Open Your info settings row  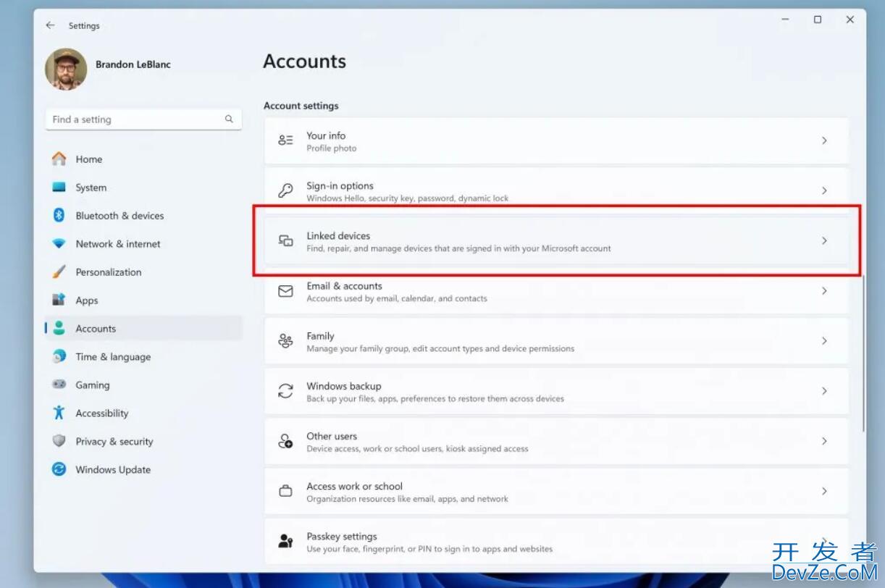pyautogui.click(x=556, y=140)
